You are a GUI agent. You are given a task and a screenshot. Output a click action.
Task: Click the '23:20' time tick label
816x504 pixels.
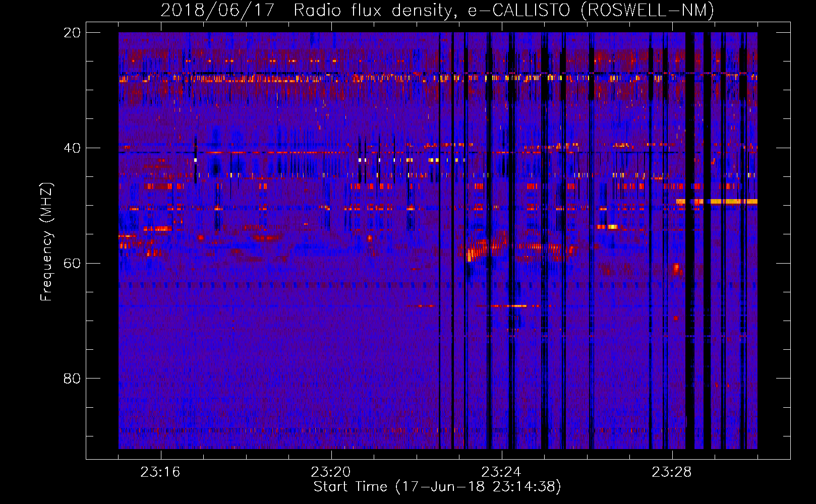pos(330,472)
